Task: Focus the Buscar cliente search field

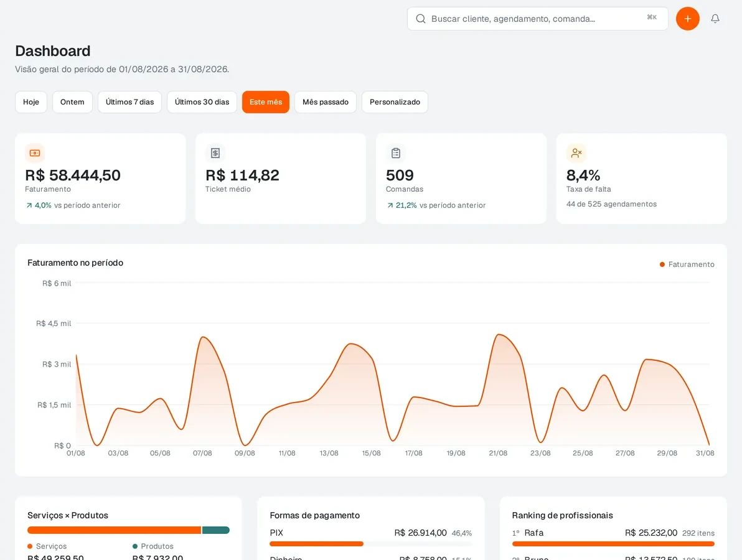Action: click(x=538, y=19)
